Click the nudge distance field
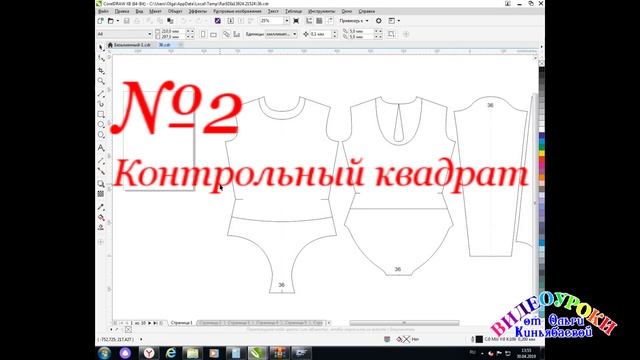Viewport: 640px width, 360px height. point(322,34)
